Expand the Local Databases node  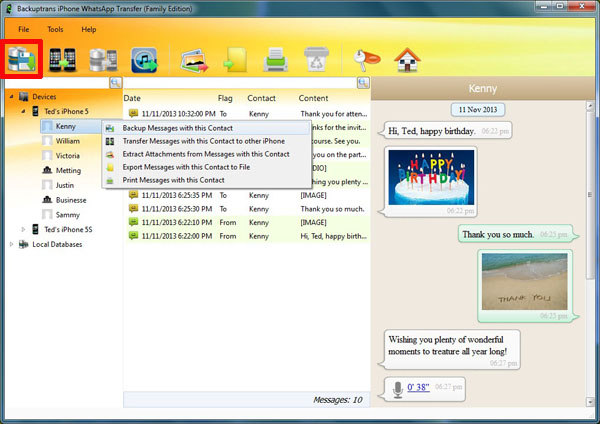click(x=11, y=244)
